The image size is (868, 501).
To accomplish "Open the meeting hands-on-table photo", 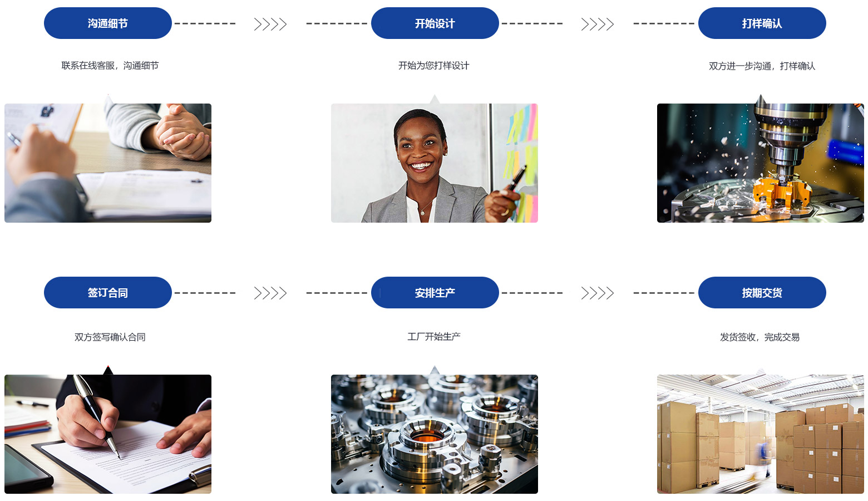I will click(108, 163).
